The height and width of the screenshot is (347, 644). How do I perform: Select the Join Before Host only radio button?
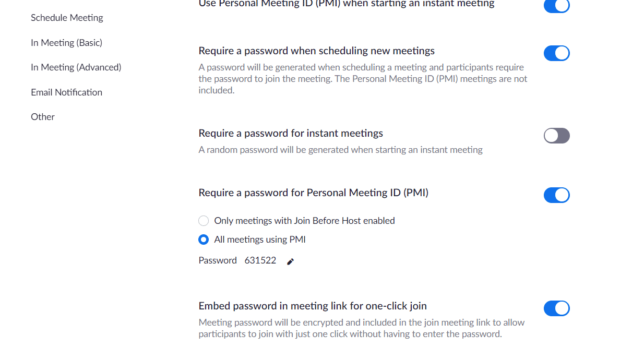tap(204, 221)
